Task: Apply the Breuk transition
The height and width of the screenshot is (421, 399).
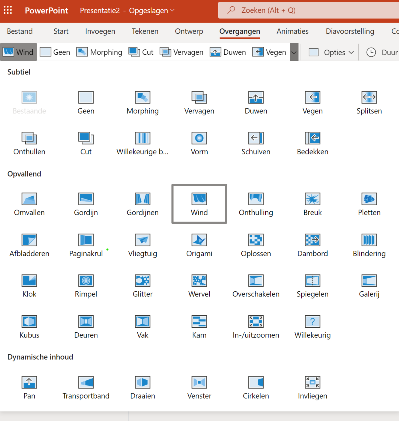Action: click(x=312, y=204)
